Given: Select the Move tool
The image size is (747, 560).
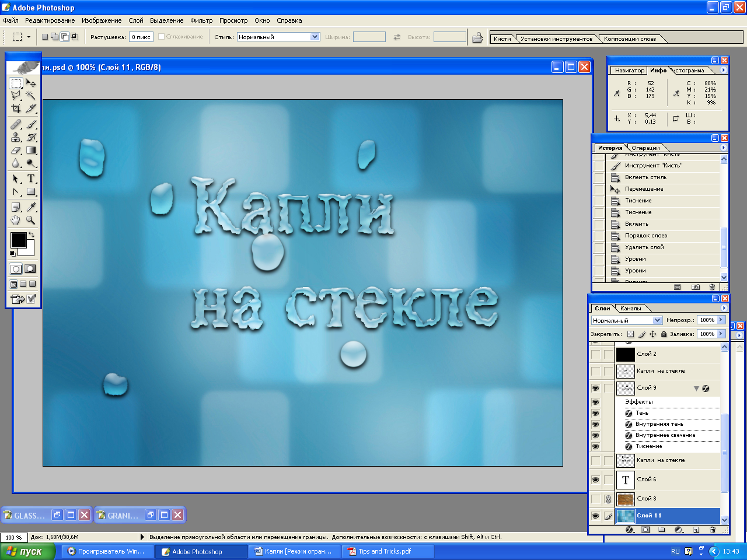Looking at the screenshot, I should point(31,83).
